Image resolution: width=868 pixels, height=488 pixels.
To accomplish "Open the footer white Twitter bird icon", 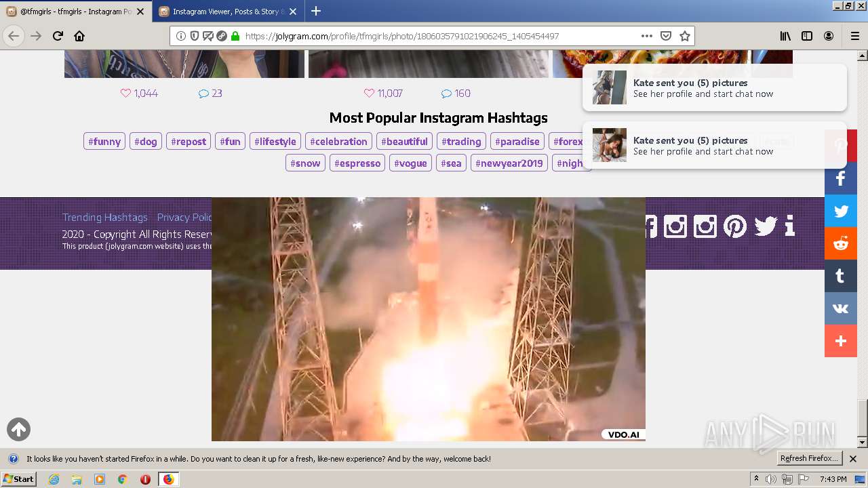I will tap(765, 226).
